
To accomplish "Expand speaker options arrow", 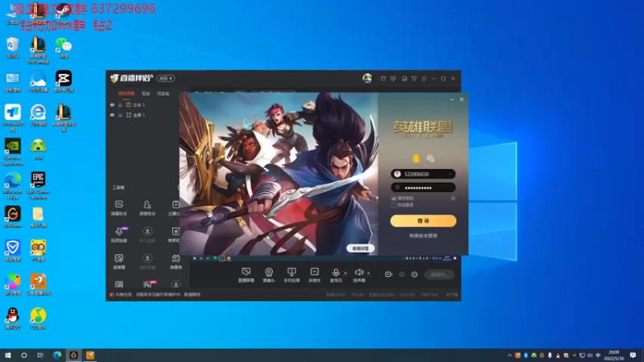I will 369,273.
